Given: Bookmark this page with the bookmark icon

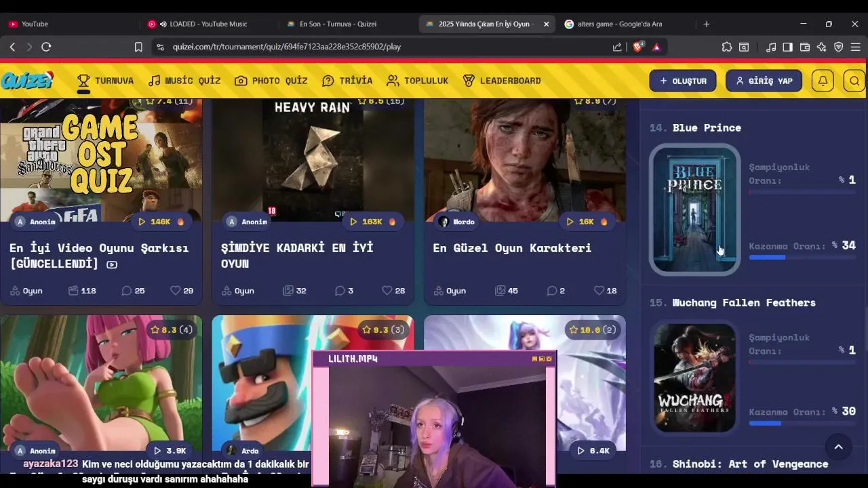Looking at the screenshot, I should (x=138, y=47).
